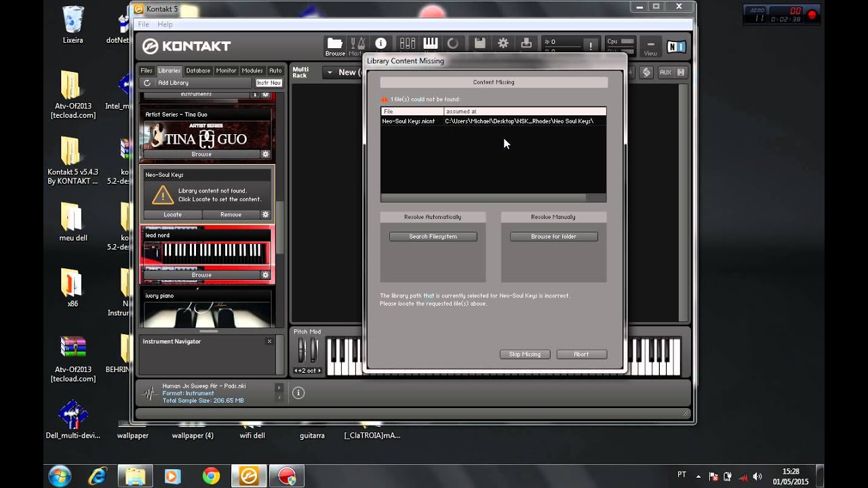Click the rack workspace icon beside AUX
This screenshot has height=488, width=868.
pos(646,73)
